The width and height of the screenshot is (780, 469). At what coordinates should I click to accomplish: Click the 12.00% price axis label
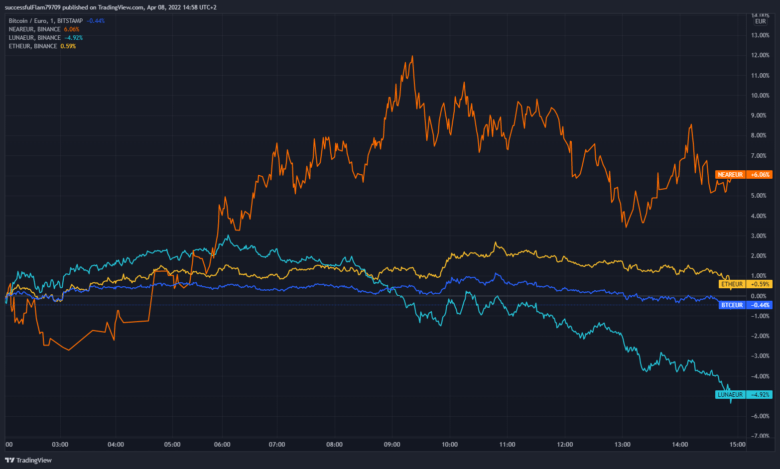(x=760, y=55)
